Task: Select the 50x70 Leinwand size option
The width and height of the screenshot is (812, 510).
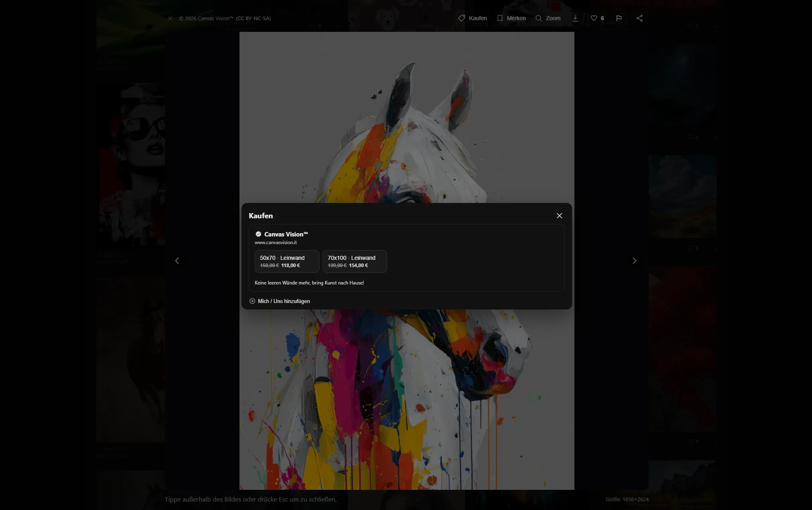Action: point(287,261)
